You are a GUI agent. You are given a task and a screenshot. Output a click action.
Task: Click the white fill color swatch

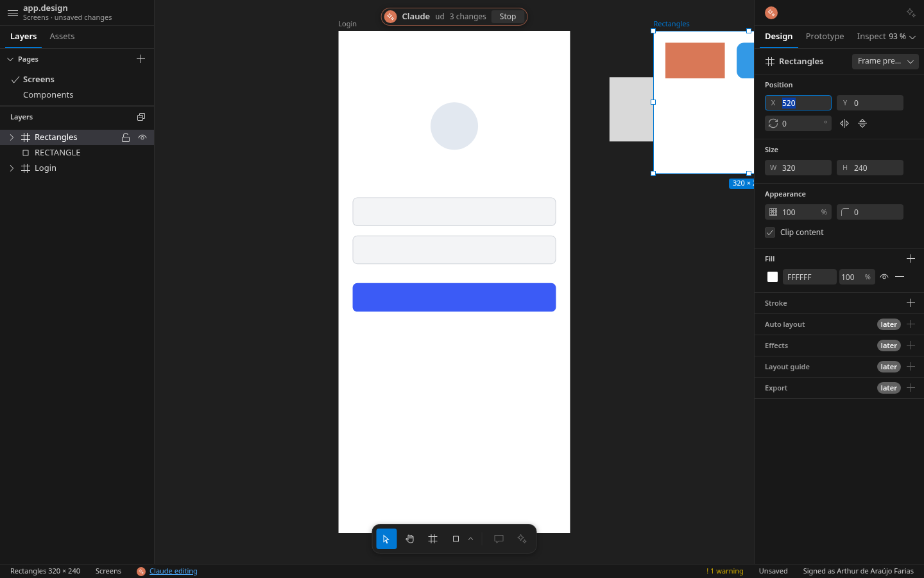[773, 277]
